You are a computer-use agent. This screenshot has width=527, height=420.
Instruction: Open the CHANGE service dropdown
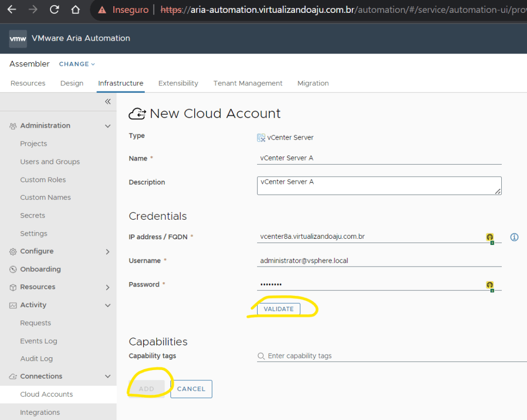pyautogui.click(x=77, y=64)
